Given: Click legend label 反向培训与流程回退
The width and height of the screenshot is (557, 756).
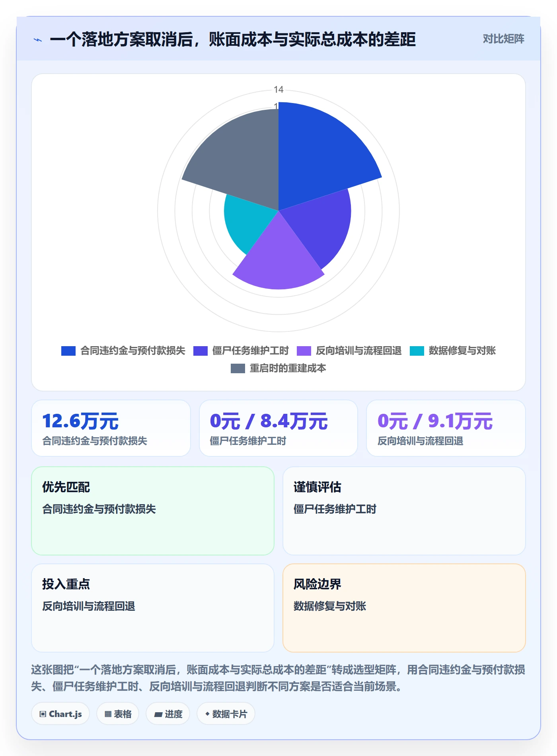Looking at the screenshot, I should (x=359, y=351).
